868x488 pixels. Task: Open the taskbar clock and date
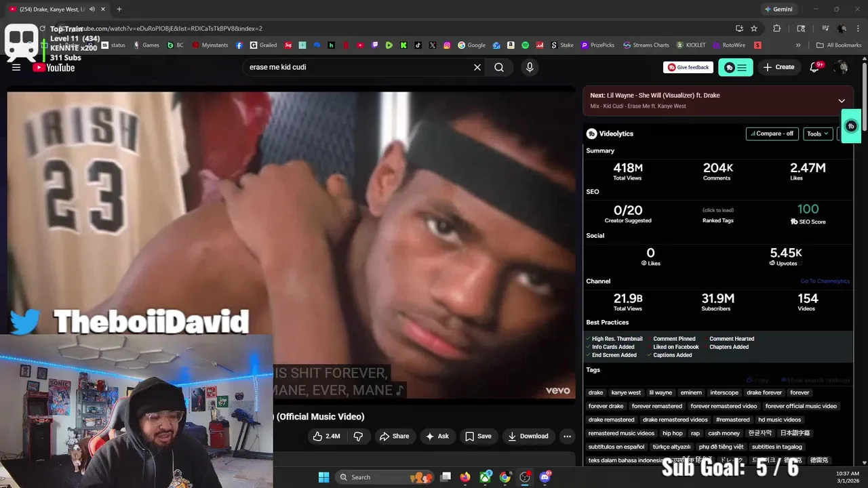click(847, 477)
